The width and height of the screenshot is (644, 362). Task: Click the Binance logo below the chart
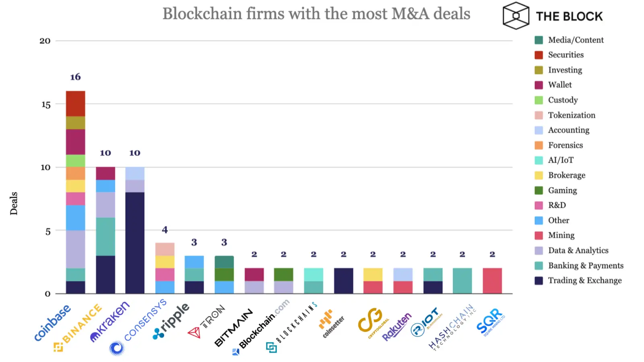click(79, 327)
